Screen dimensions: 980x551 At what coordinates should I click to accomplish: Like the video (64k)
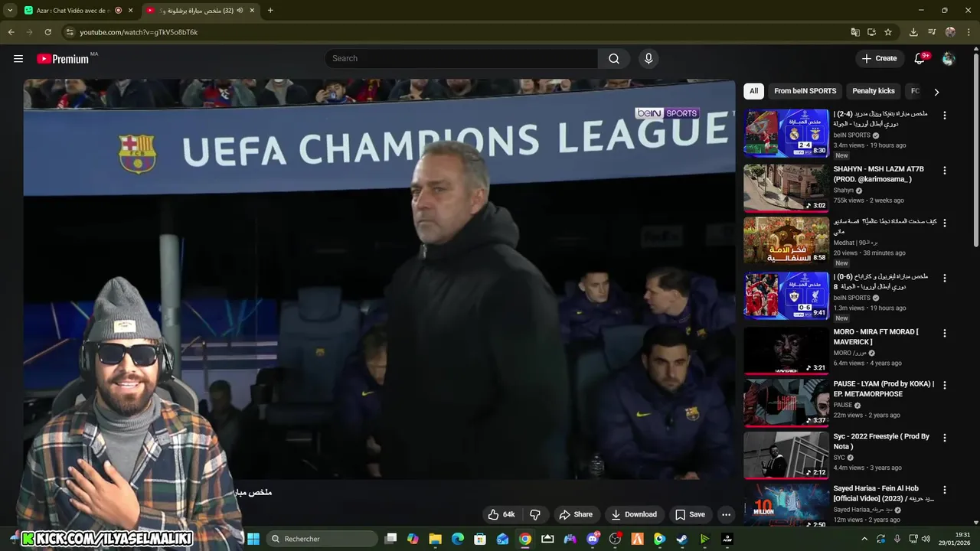point(501,514)
